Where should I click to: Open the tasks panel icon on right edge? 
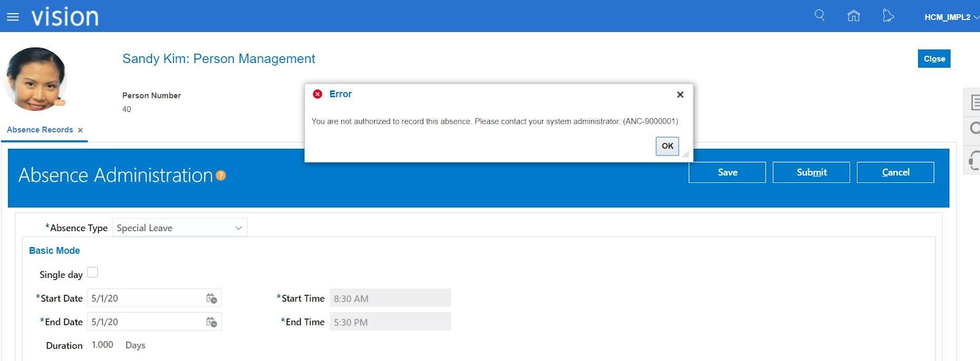coord(974,102)
